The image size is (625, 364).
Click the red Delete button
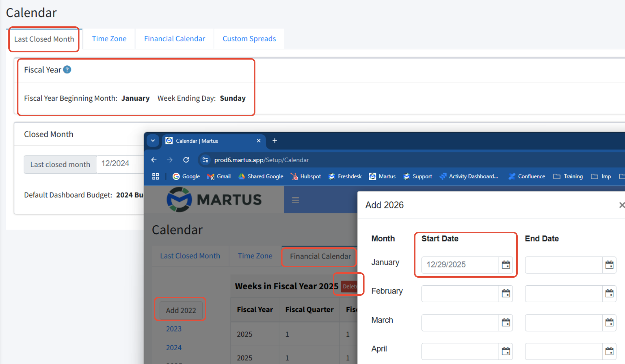pos(349,286)
